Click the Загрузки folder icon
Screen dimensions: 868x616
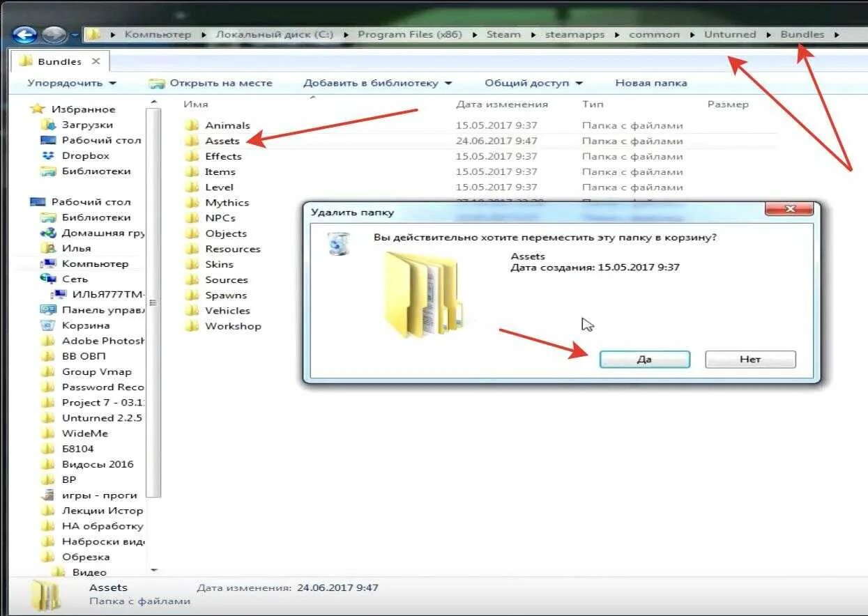point(48,125)
